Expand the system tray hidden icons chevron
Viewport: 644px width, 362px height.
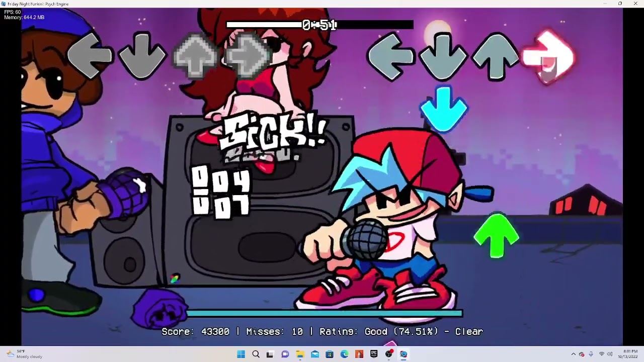point(573,354)
